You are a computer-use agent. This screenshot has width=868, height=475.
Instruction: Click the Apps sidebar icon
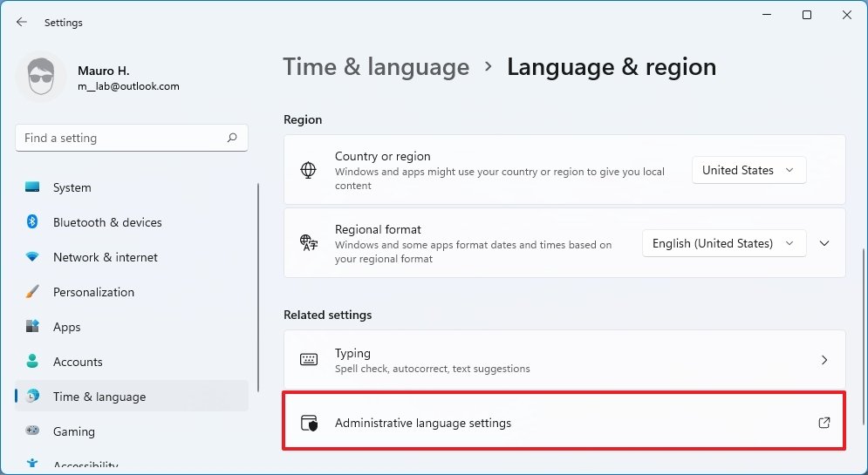(33, 327)
